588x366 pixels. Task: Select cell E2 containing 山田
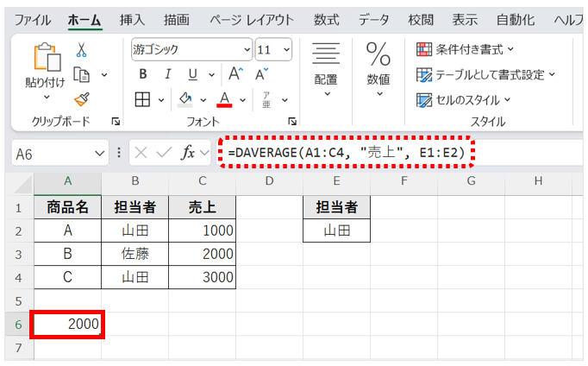[x=336, y=230]
